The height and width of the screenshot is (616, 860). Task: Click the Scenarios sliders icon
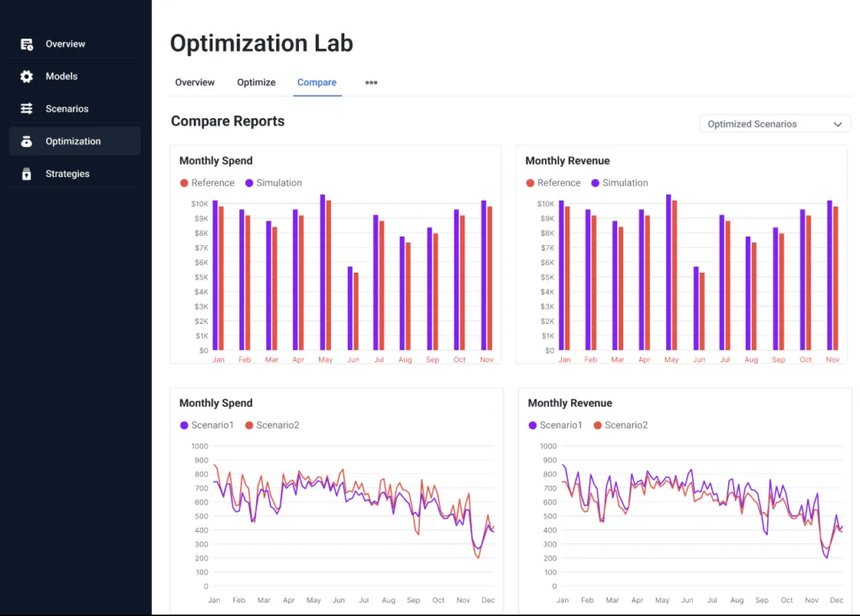[27, 109]
